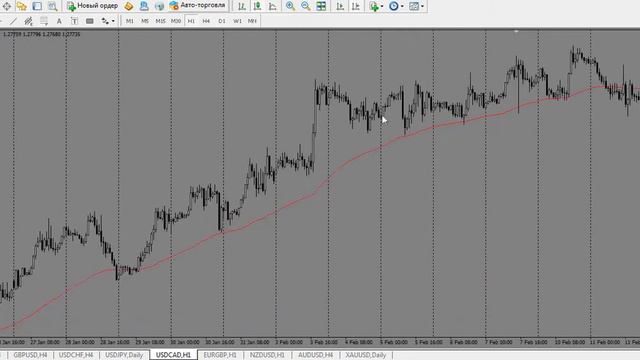Expand the templates dropdown arrow
This screenshot has width=640, height=360.
click(422, 6)
